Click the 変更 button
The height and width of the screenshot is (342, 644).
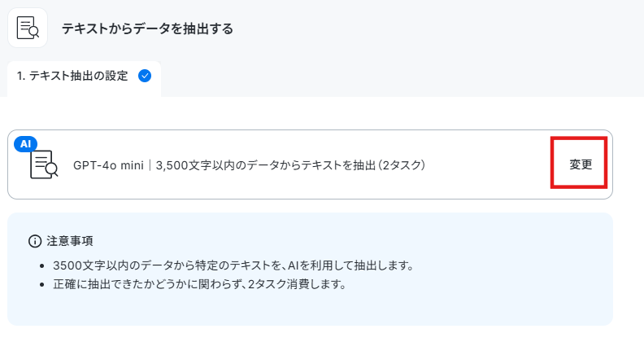[580, 164]
